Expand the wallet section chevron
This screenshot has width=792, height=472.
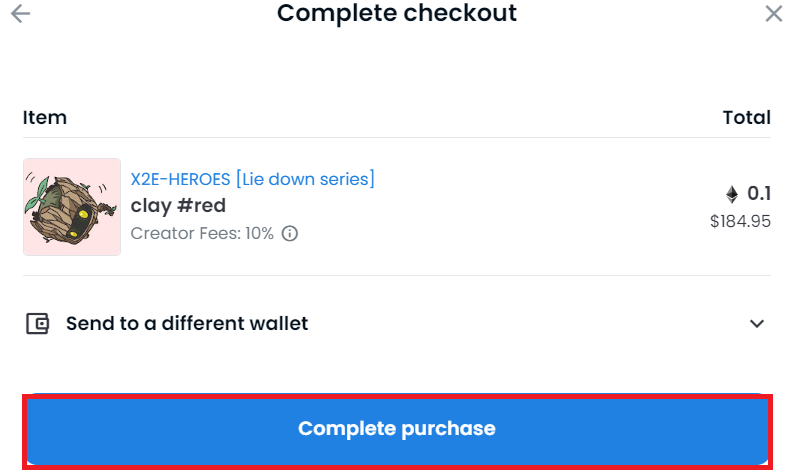pyautogui.click(x=757, y=323)
